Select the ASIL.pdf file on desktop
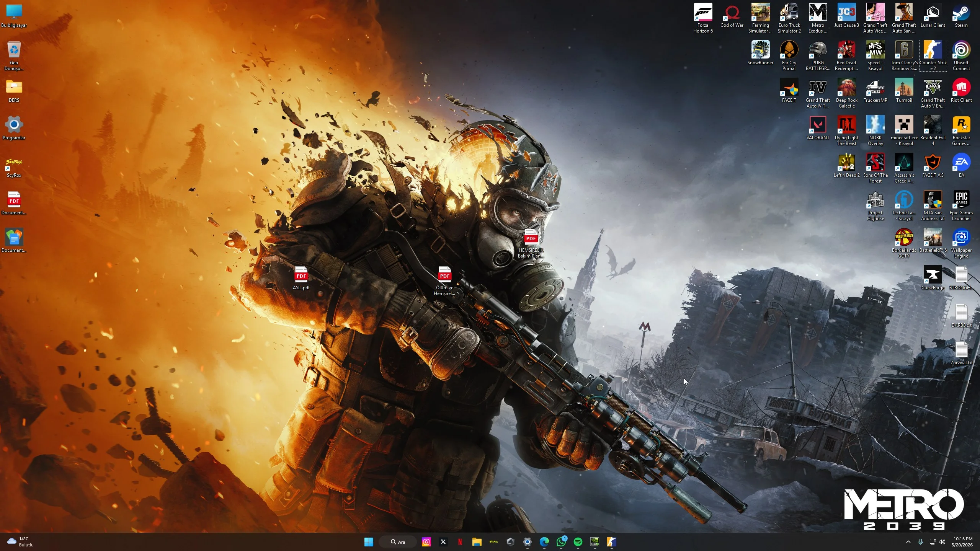The image size is (980, 551). (301, 278)
